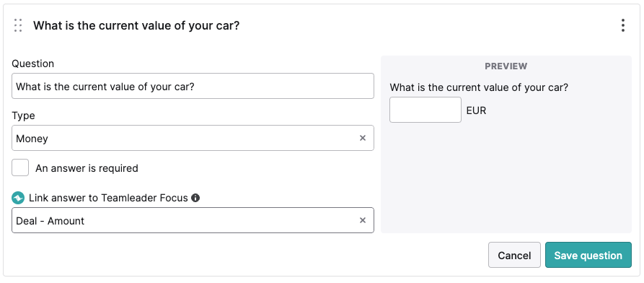This screenshot has width=644, height=283.
Task: Click the 'An answer is required' label
Action: coord(87,168)
